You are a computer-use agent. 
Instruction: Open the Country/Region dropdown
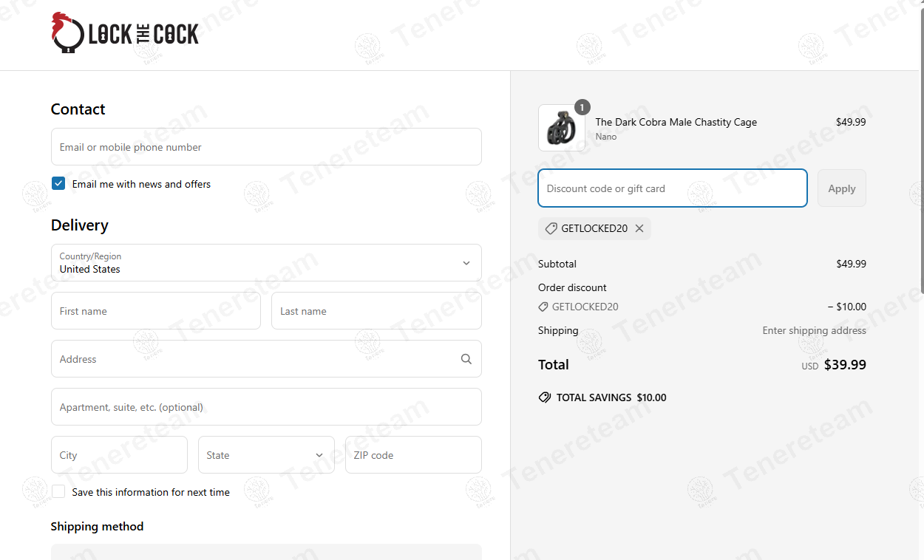pos(266,262)
